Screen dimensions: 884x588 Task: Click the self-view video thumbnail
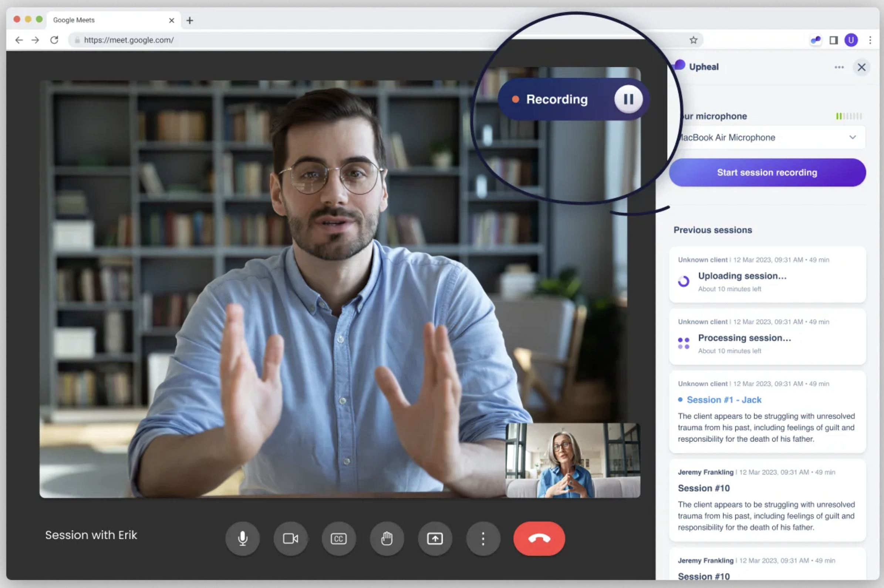572,460
